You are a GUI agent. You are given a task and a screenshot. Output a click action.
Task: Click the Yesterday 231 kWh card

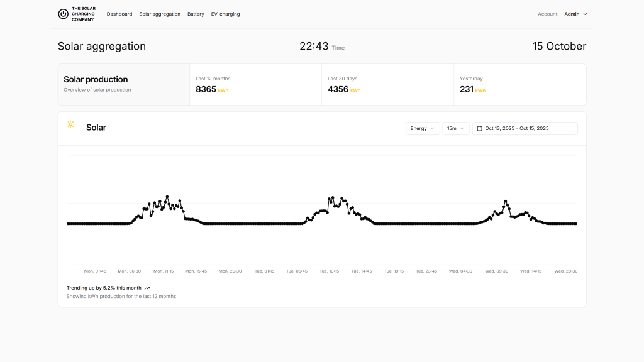pyautogui.click(x=519, y=84)
